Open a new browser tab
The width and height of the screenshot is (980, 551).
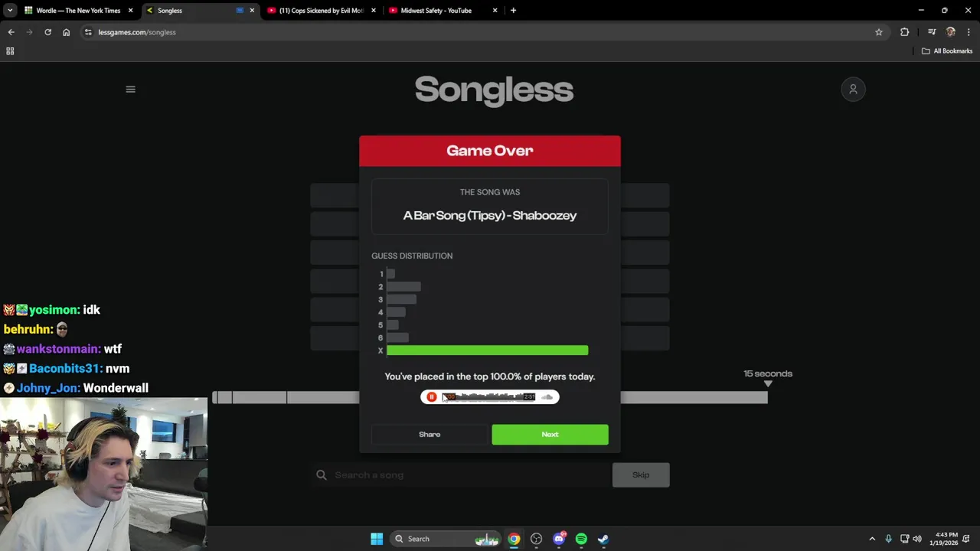tap(513, 11)
